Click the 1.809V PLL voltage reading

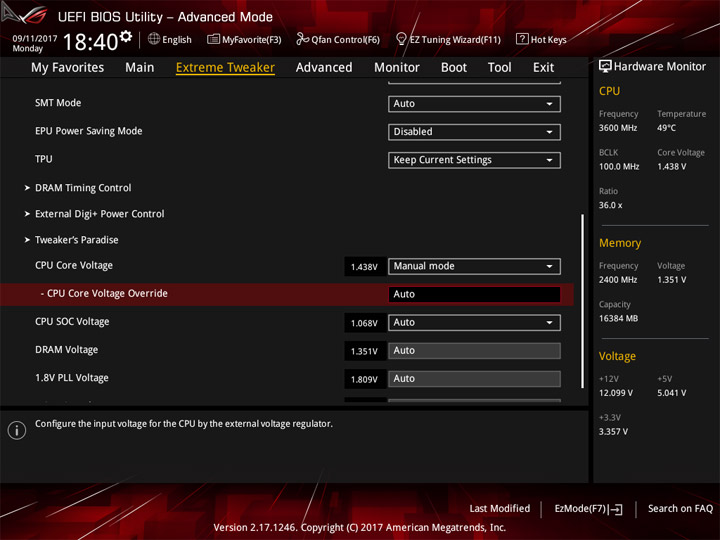[364, 379]
